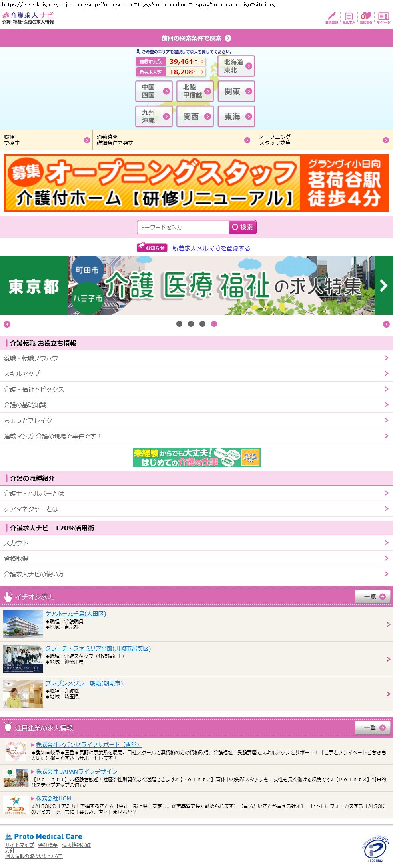Open クラーチ・ファミリア宮前 job link

pyautogui.click(x=98, y=648)
